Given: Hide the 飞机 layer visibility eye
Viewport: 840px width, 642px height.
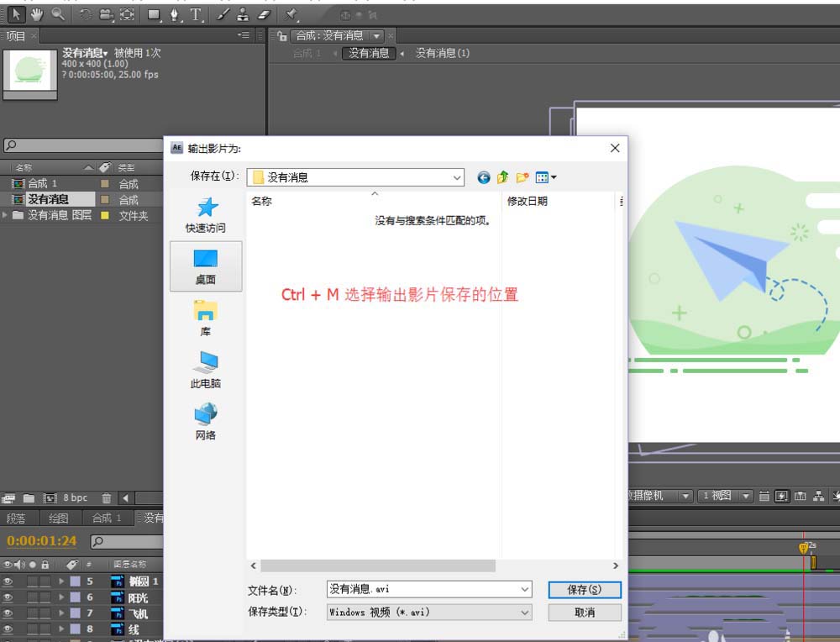Looking at the screenshot, I should tap(8, 613).
